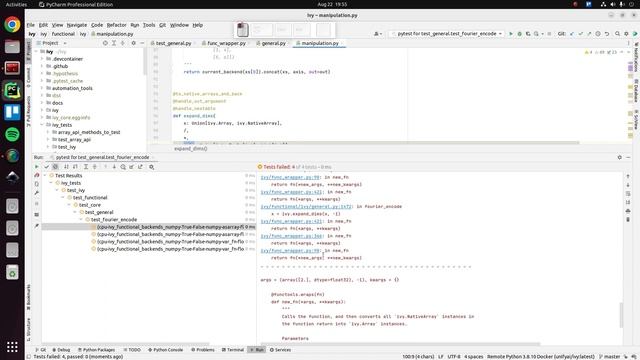Click the pin tab icon in Run sidebar
This screenshot has height=360, width=640.
[x=37, y=226]
